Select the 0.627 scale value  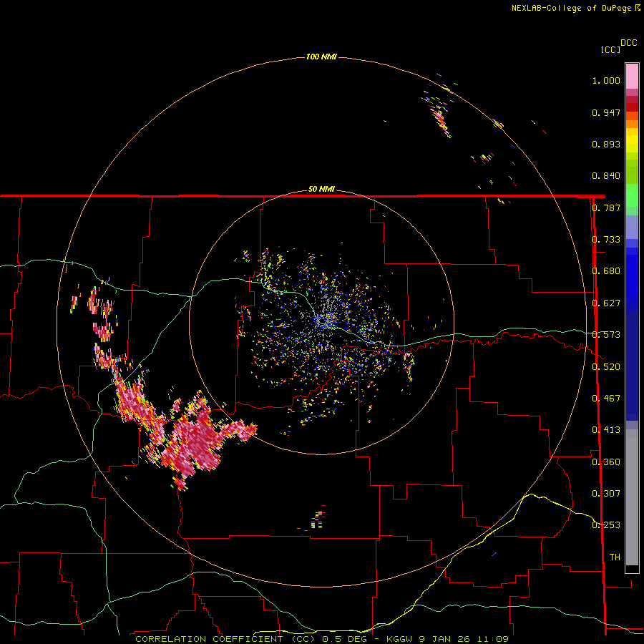point(606,303)
